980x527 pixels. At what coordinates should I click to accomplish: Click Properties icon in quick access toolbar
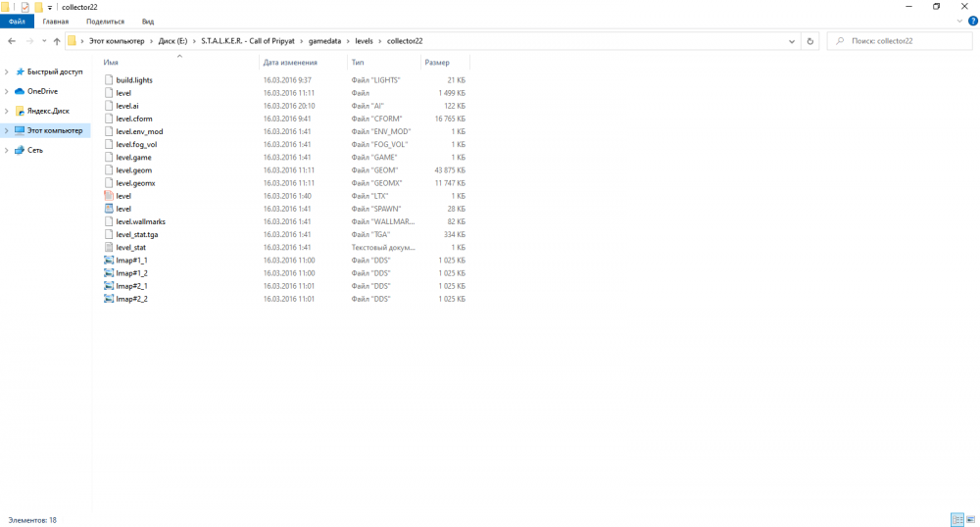point(25,8)
